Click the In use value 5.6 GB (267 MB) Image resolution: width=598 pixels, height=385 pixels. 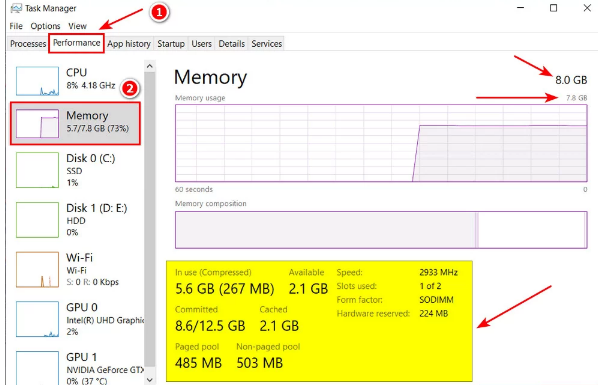point(225,289)
